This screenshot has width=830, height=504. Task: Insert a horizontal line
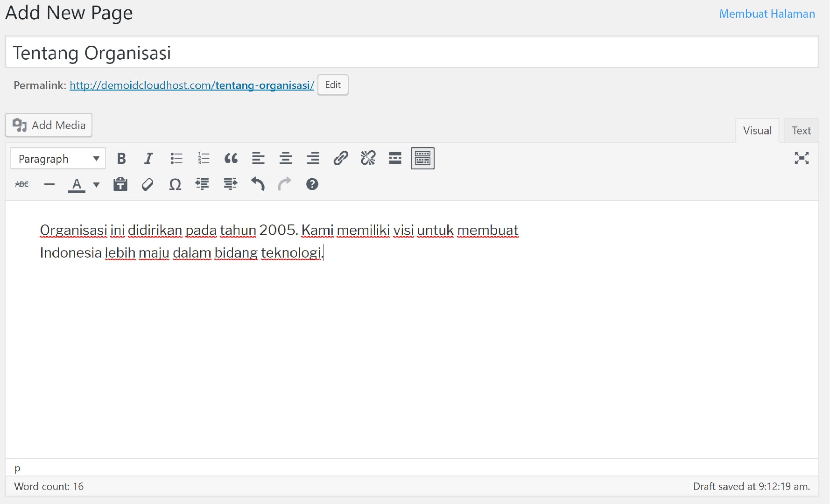click(x=49, y=184)
